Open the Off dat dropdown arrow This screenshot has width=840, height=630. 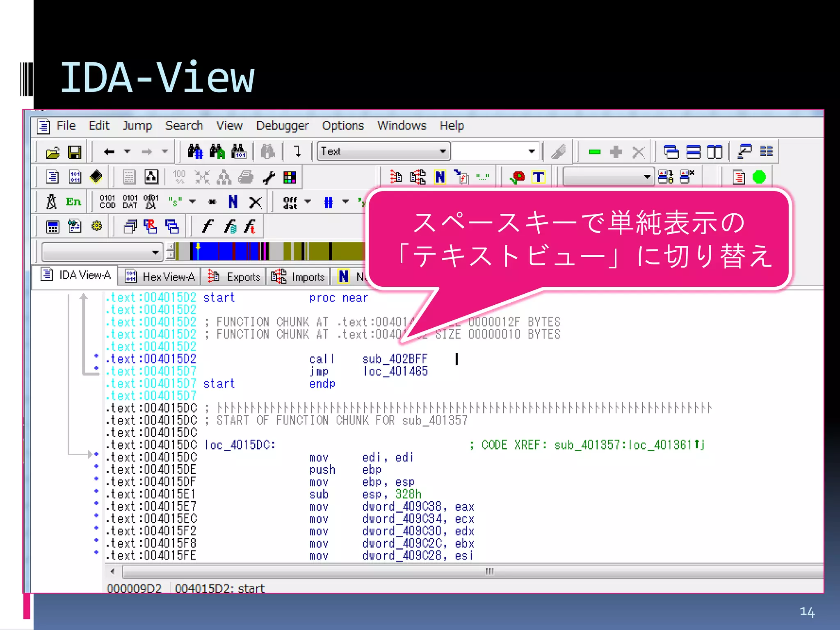coord(308,201)
